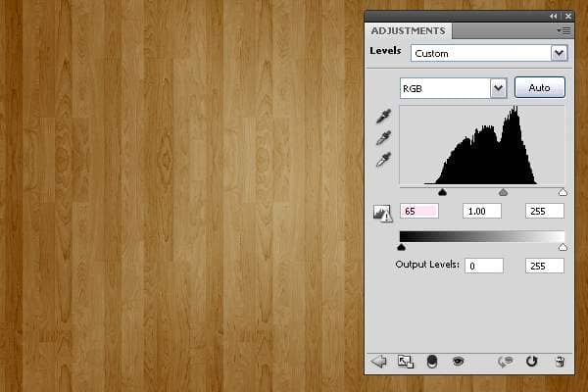Screen dimensions: 588x392
Task: Delete the adjustment layer trash icon
Action: click(x=560, y=362)
